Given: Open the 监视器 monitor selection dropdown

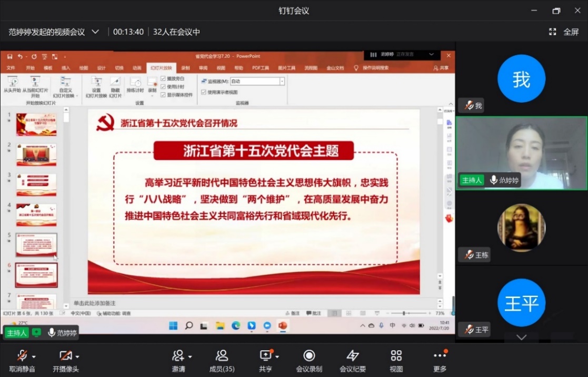Looking at the screenshot, I should click(x=282, y=81).
